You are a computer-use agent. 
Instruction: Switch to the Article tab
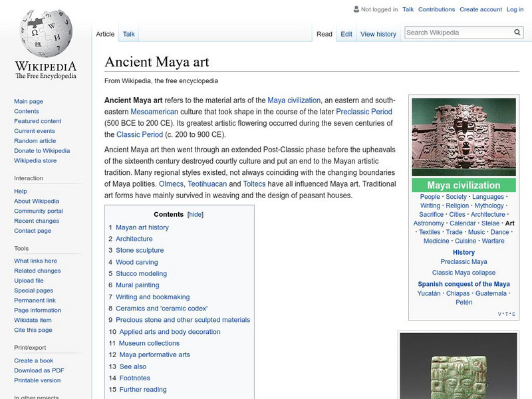pos(105,34)
